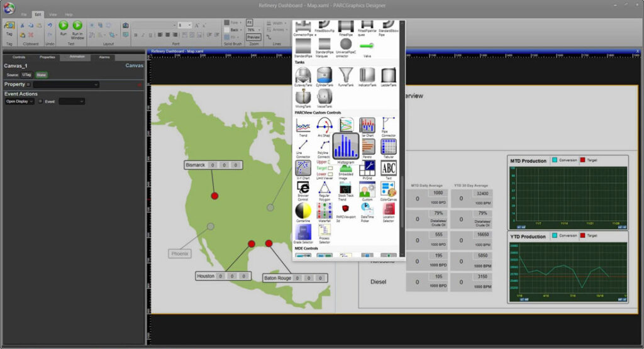Click the red Delete icon in Clipboard
This screenshot has height=349, width=644.
click(31, 35)
